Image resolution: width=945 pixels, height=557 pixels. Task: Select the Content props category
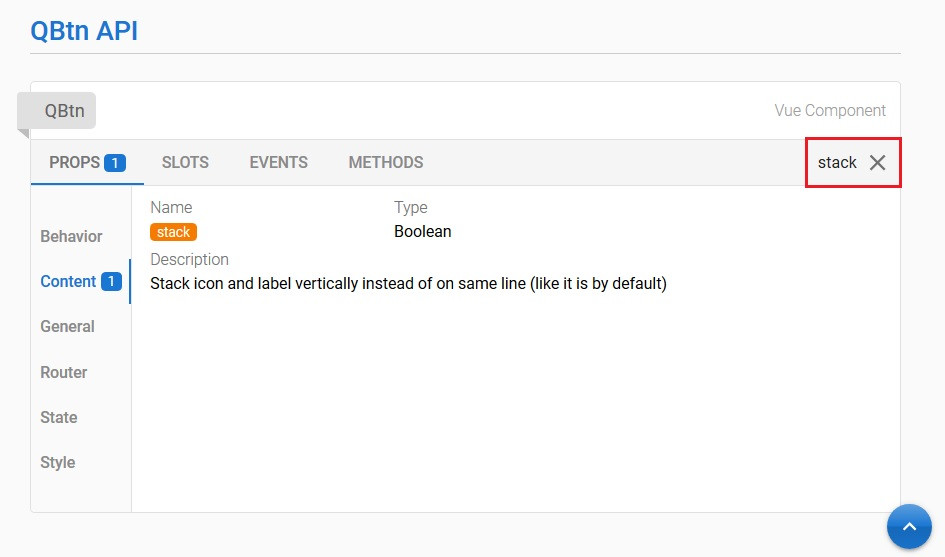pyautogui.click(x=68, y=281)
